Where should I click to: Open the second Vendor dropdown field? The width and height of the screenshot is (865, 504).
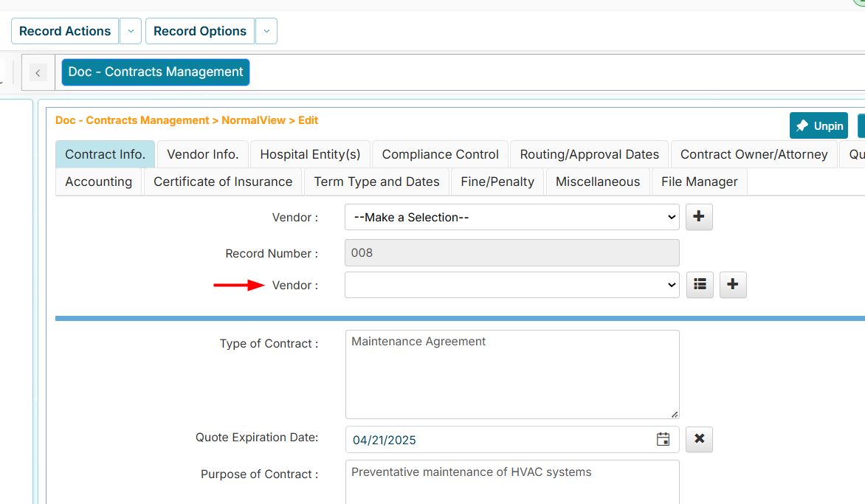tap(511, 285)
